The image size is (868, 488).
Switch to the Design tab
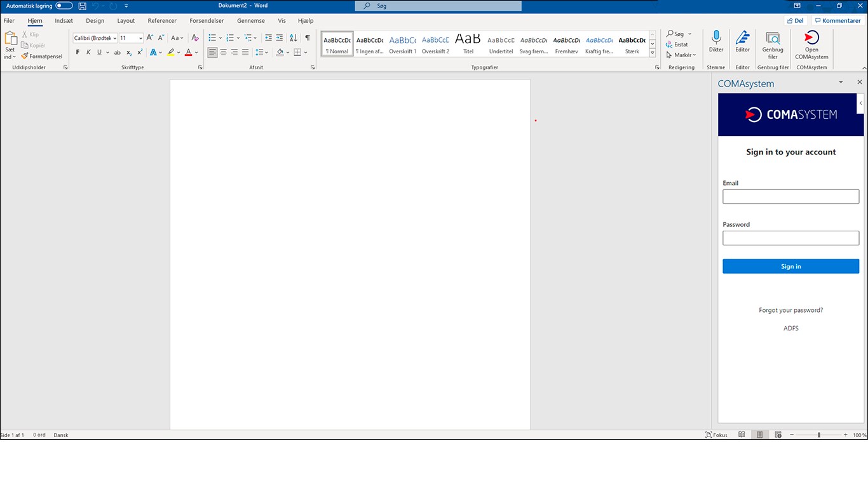pyautogui.click(x=95, y=20)
